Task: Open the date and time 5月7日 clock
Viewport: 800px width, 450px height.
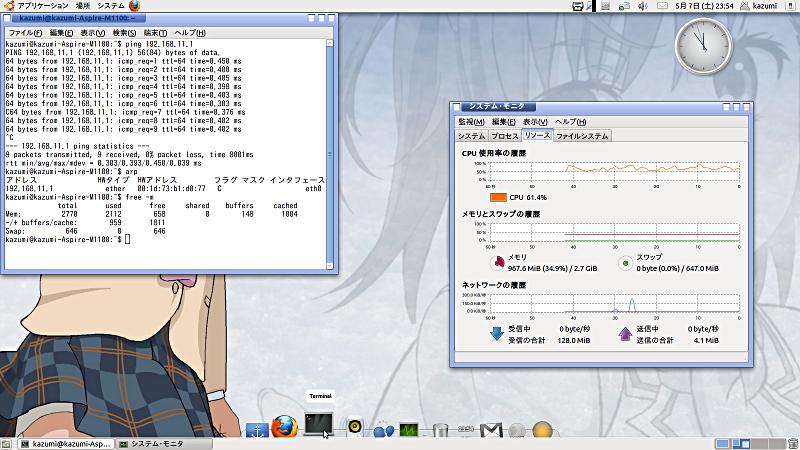Action: pos(705,6)
